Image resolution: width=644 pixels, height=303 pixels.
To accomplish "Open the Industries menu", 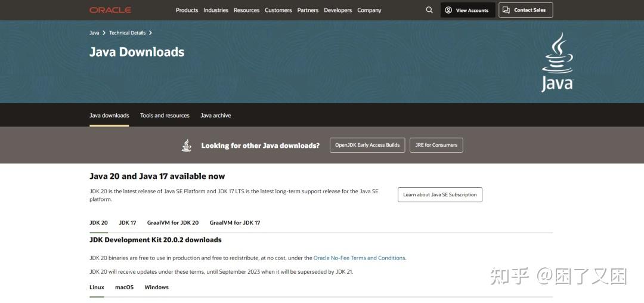I will pos(216,10).
